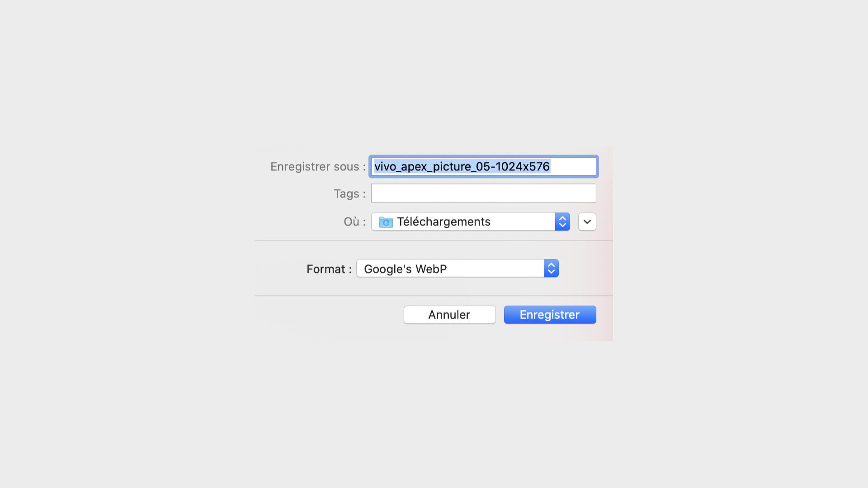Click the Enregistrer button
The width and height of the screenshot is (868, 488).
(550, 314)
